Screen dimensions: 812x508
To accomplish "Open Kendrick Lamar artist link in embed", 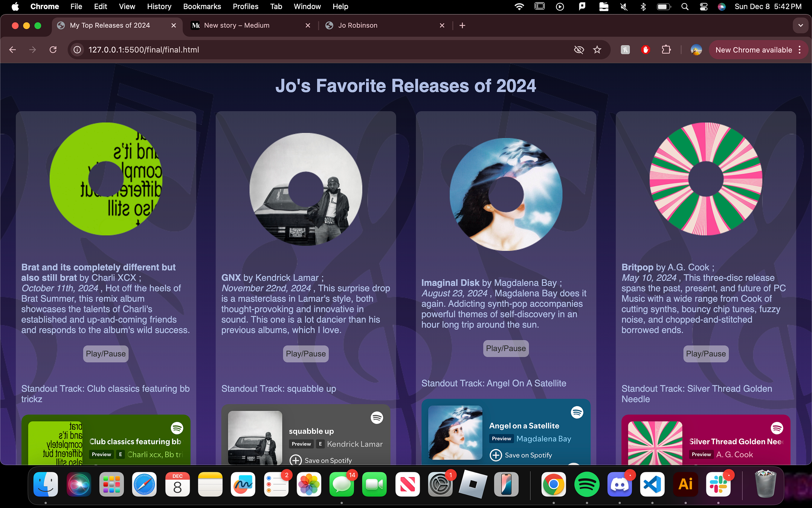I will pyautogui.click(x=355, y=444).
